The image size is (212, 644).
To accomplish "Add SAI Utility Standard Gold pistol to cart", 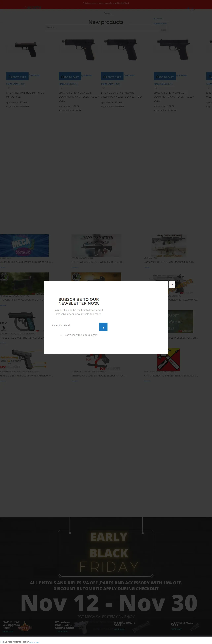I will [70, 76].
